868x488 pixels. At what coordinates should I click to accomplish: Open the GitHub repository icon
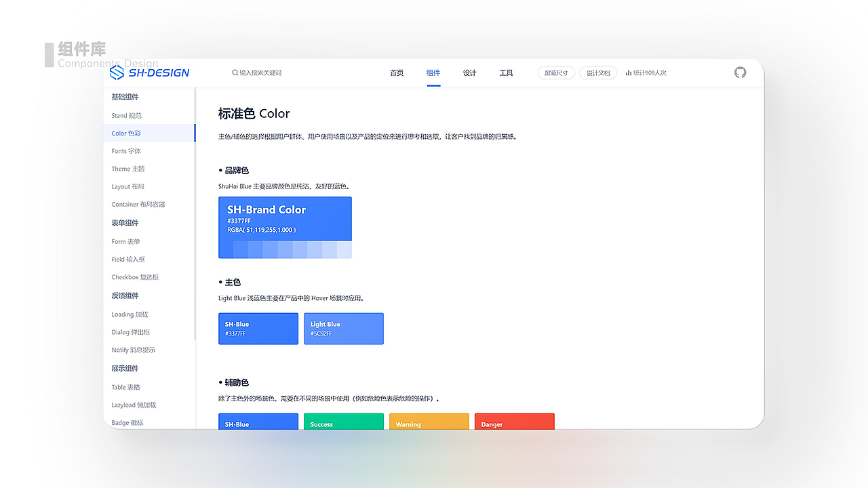(x=740, y=73)
